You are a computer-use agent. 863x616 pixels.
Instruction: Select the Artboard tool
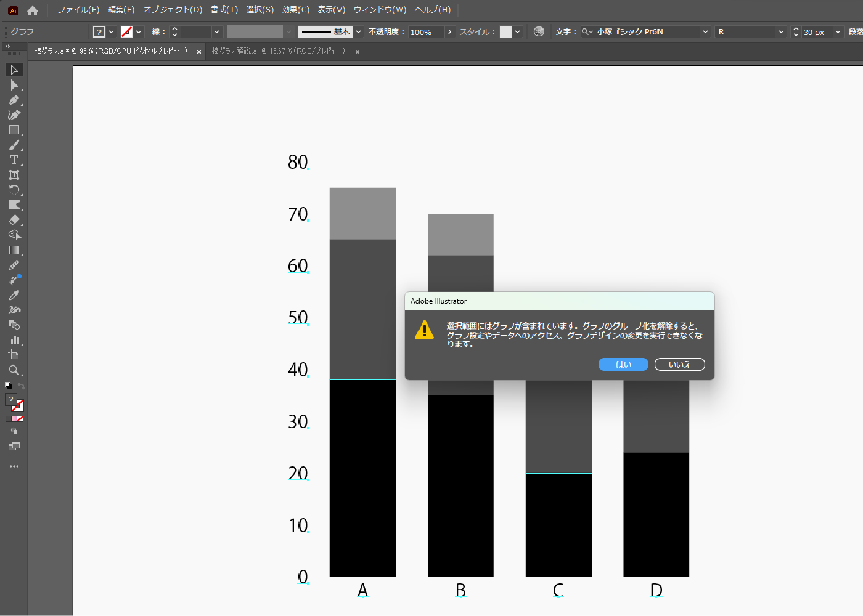(14, 355)
